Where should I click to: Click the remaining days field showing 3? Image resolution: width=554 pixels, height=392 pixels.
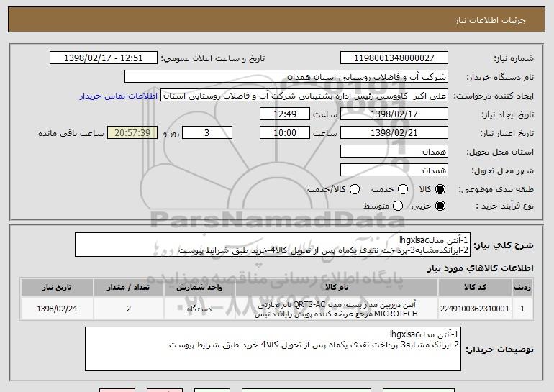pyautogui.click(x=207, y=133)
